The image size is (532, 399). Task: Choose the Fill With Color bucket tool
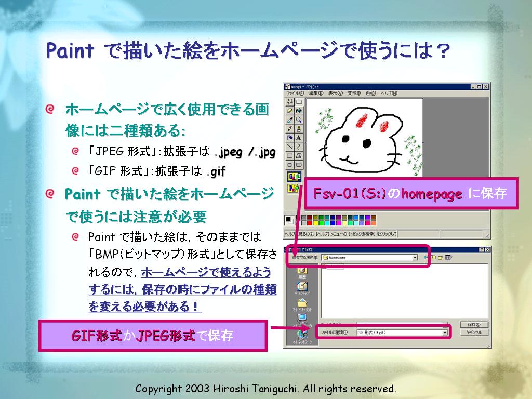[299, 111]
